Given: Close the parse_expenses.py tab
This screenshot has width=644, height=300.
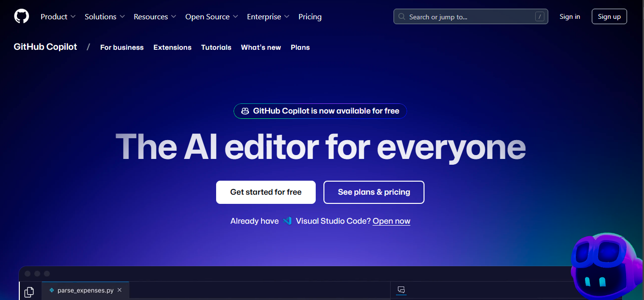Looking at the screenshot, I should click(x=119, y=290).
